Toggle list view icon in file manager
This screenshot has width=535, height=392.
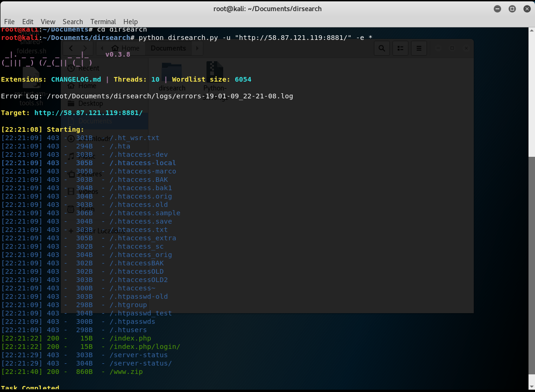pos(400,48)
